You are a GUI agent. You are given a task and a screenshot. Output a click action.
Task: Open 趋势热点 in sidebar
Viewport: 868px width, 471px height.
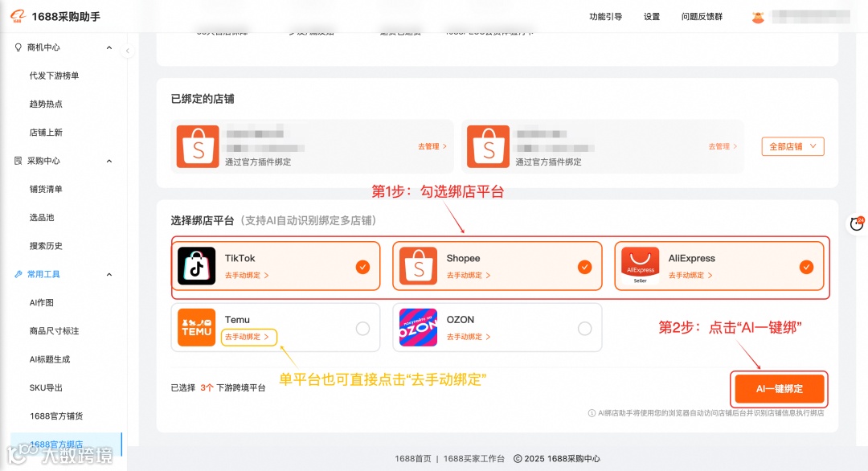46,104
